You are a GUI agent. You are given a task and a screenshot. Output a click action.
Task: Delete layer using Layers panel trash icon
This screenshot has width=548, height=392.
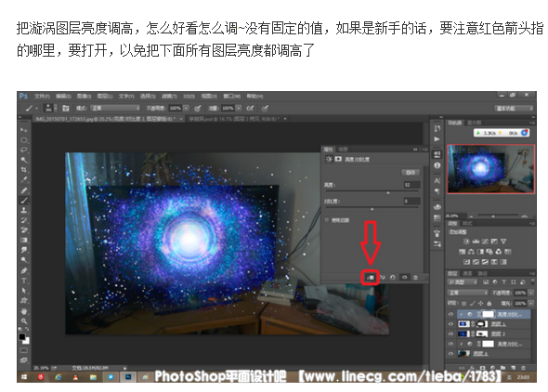click(523, 368)
